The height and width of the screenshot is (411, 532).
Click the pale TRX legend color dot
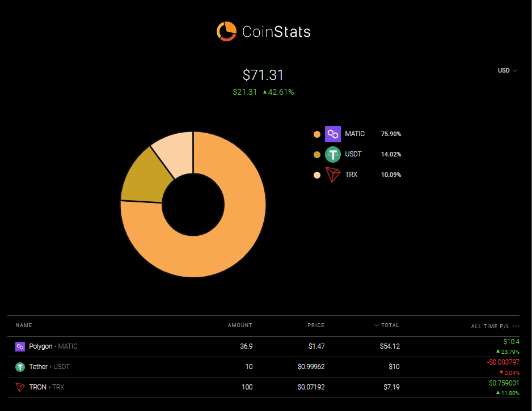tap(317, 175)
